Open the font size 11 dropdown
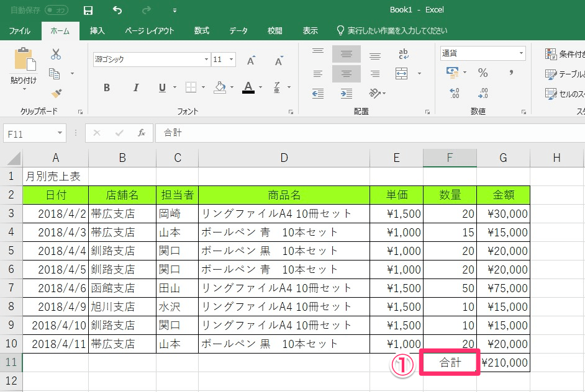 231,60
